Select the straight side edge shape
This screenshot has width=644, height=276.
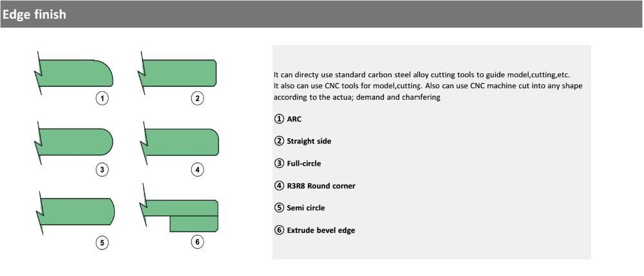[178, 73]
